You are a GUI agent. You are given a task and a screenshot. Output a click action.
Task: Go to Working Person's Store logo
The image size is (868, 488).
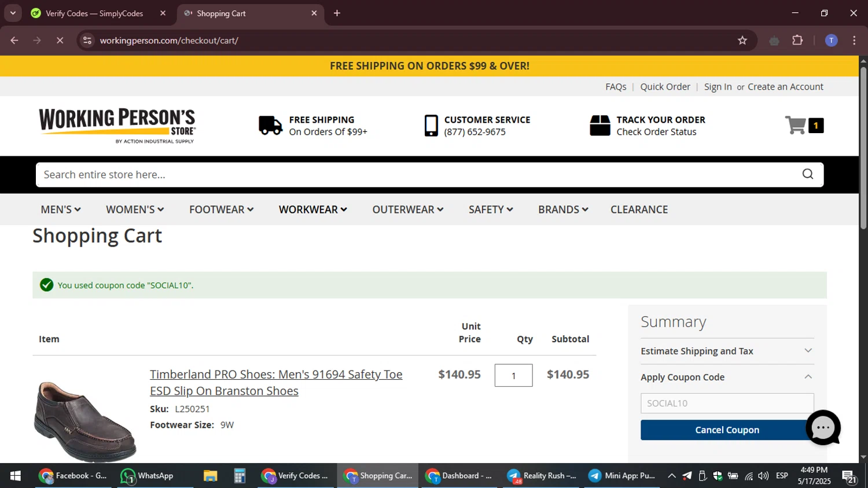tap(117, 125)
